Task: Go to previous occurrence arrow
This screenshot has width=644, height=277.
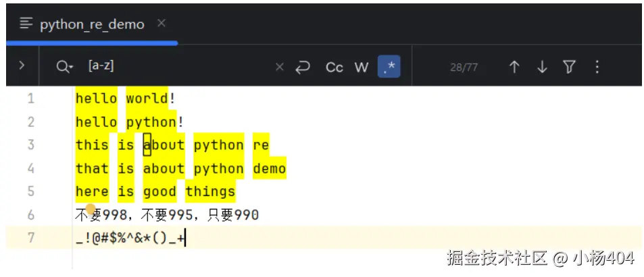Action: tap(514, 67)
